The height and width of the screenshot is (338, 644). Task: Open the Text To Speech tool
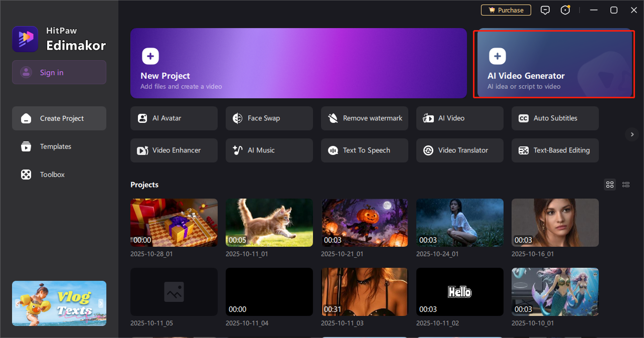[364, 150]
